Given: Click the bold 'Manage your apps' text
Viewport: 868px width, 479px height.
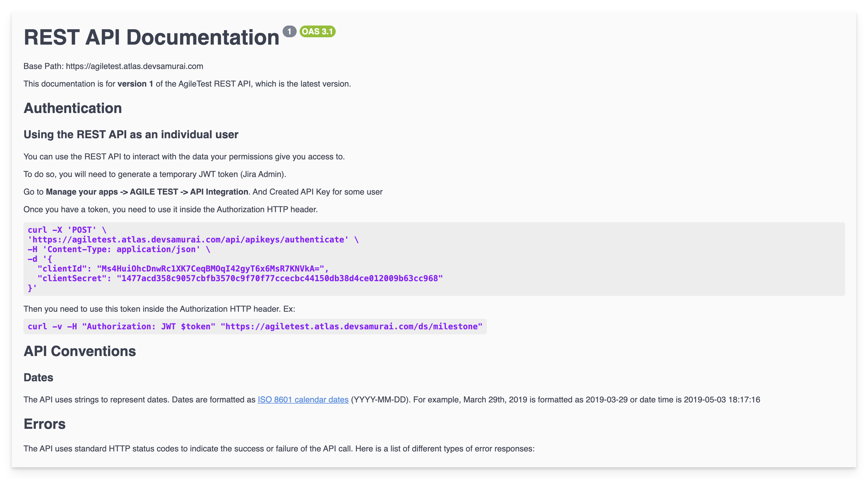Looking at the screenshot, I should click(82, 192).
